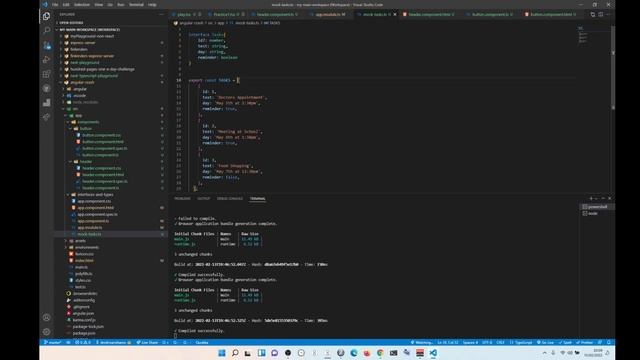Click the TypeScript language mode indicator
The width and height of the screenshot is (640, 360).
(x=522, y=342)
